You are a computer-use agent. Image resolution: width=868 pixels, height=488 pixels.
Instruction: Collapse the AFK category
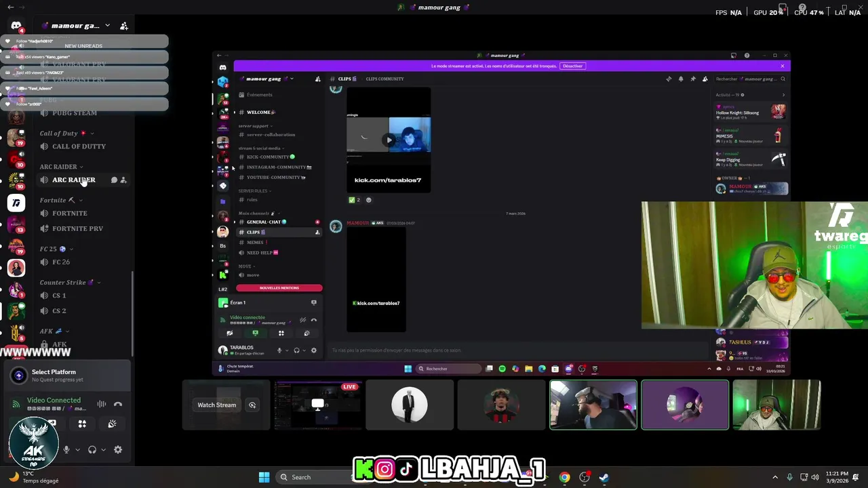click(54, 331)
